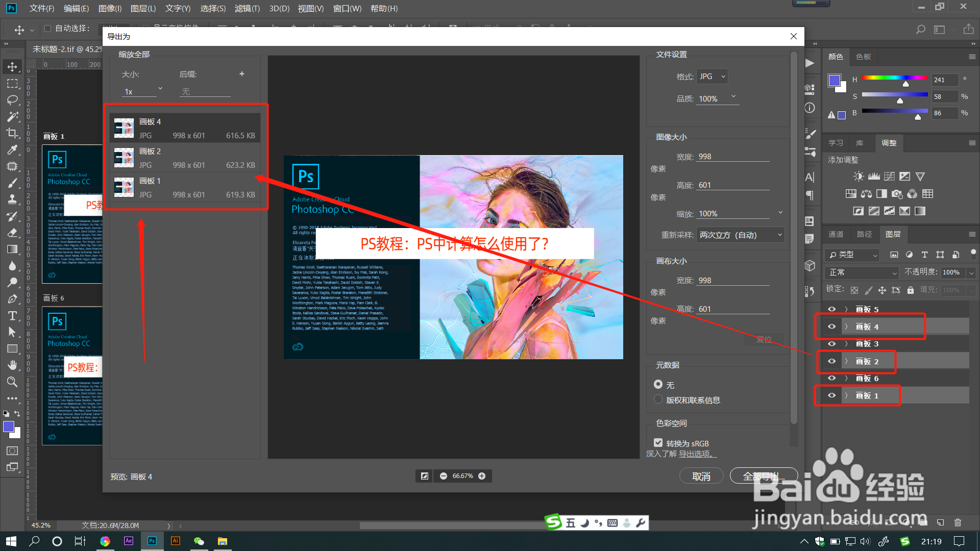Open the format JPG dropdown
The width and height of the screenshot is (980, 551).
tap(712, 77)
